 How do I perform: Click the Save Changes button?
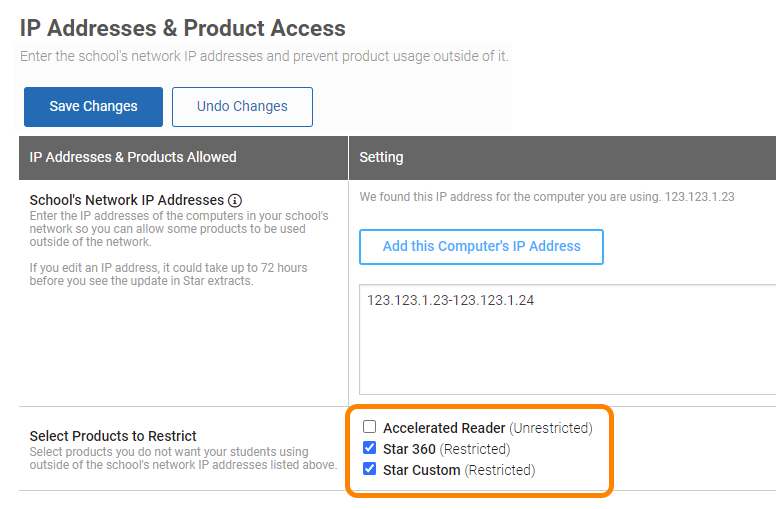click(x=93, y=107)
